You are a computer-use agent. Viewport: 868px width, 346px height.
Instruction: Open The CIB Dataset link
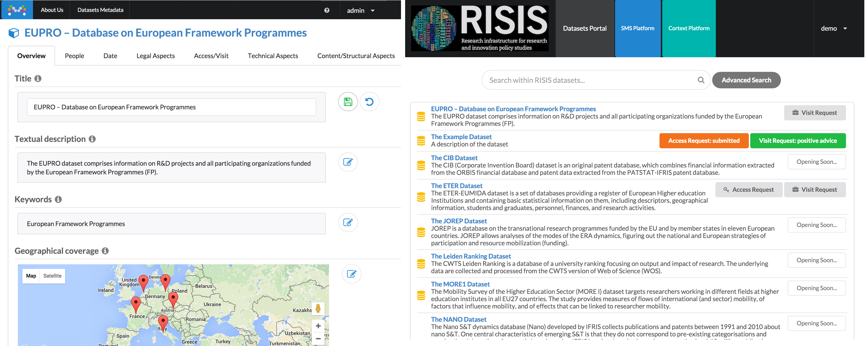[454, 158]
